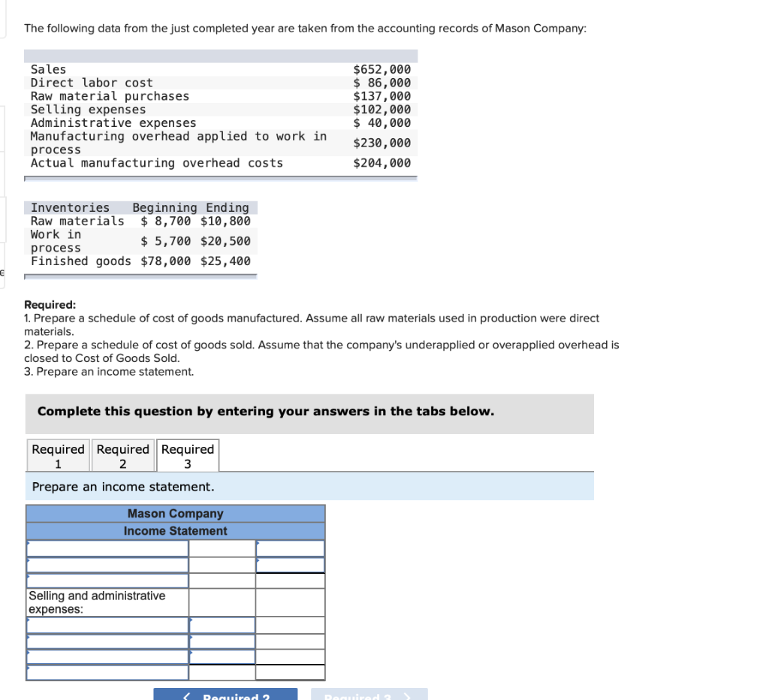This screenshot has height=700, width=769.
Task: Open first expense label dropdown below Selling and administrative
Action: pyautogui.click(x=107, y=625)
